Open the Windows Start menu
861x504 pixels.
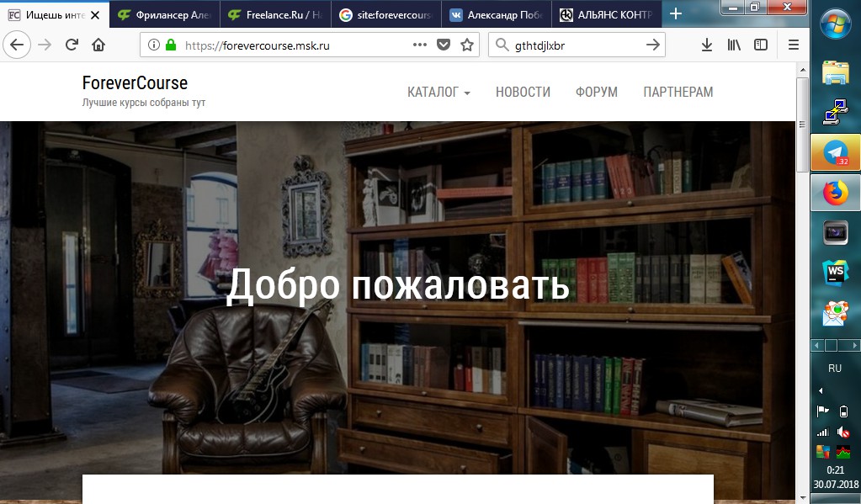[835, 24]
